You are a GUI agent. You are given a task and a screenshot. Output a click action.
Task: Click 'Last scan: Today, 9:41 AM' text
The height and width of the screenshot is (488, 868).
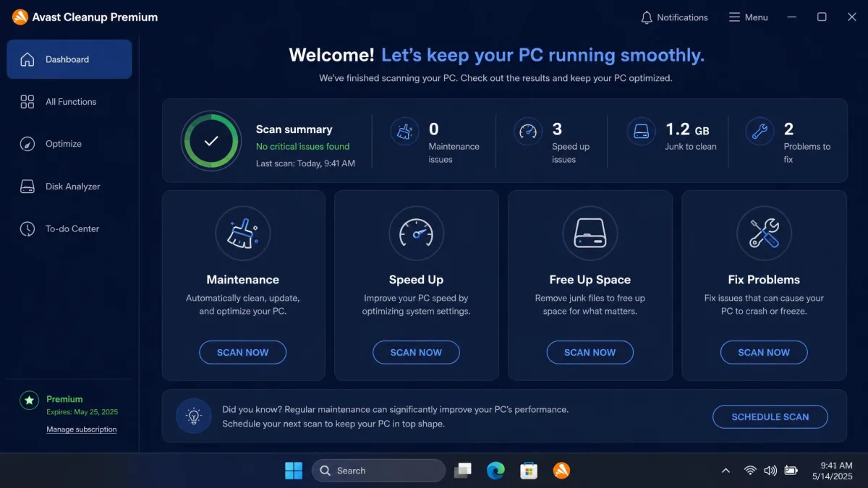click(x=305, y=163)
